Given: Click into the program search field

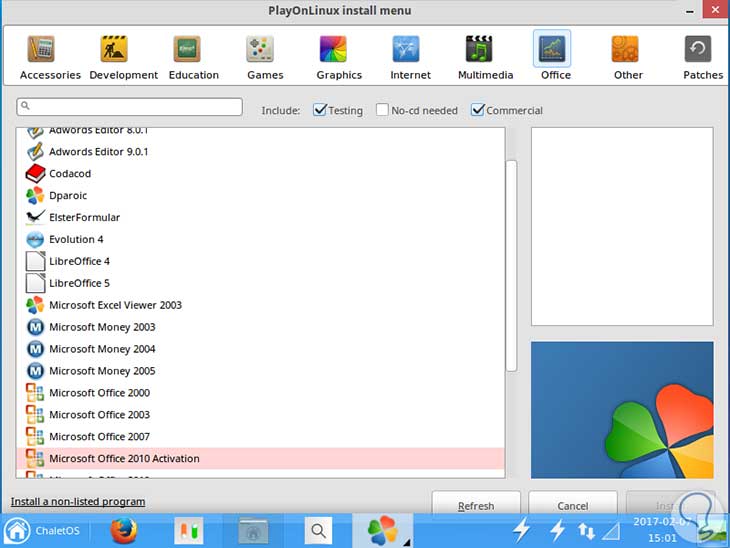Looking at the screenshot, I should [129, 107].
